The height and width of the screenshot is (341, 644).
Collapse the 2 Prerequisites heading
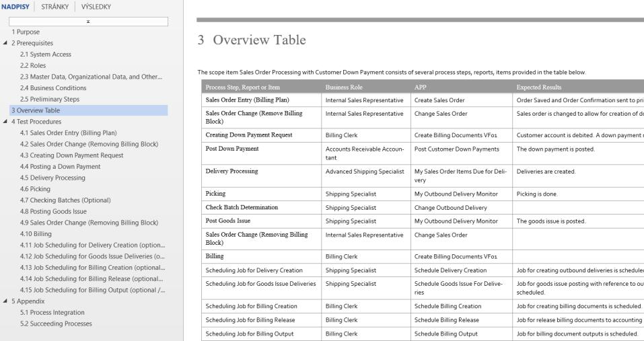click(5, 42)
